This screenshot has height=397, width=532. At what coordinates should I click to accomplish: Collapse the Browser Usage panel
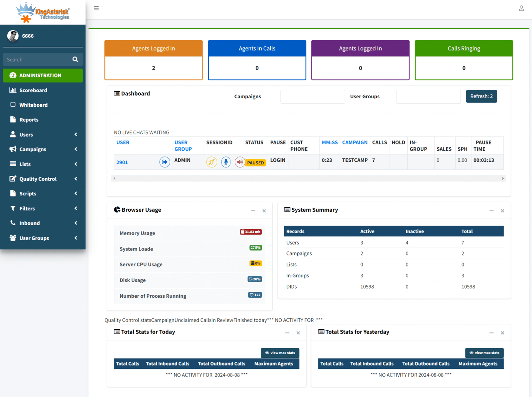click(253, 211)
